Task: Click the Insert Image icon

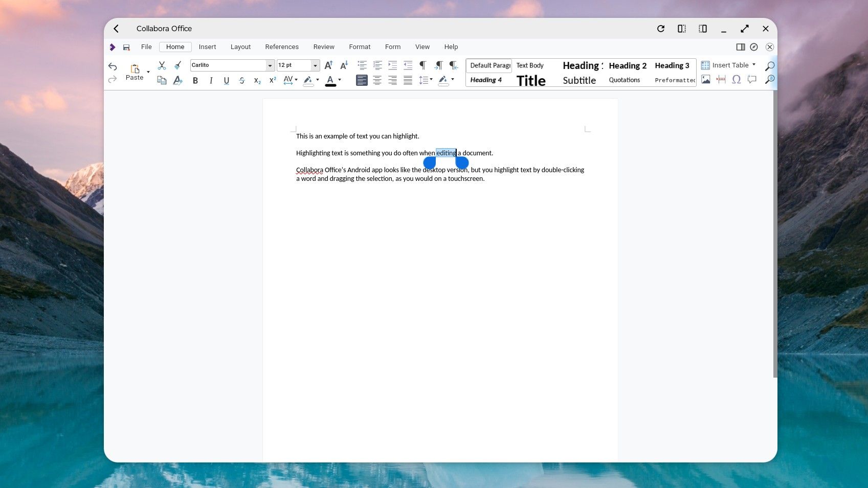Action: click(x=706, y=80)
